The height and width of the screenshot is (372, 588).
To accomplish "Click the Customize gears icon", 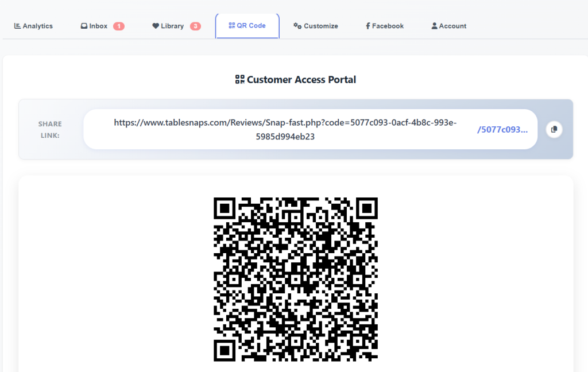I will (297, 26).
